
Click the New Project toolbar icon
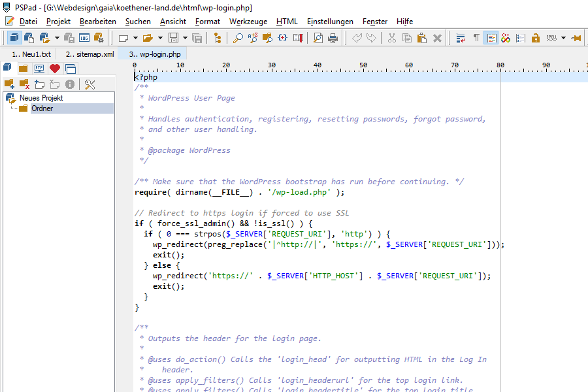[x=14, y=38]
